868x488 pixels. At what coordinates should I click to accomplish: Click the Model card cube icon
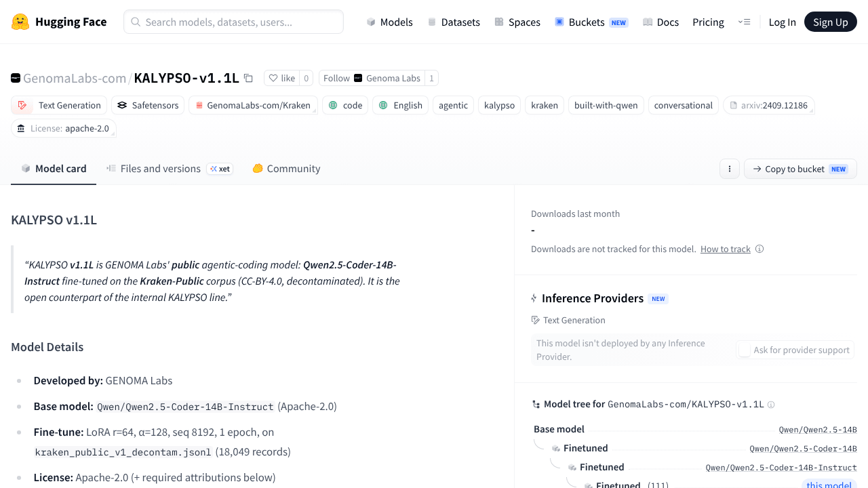tap(26, 169)
